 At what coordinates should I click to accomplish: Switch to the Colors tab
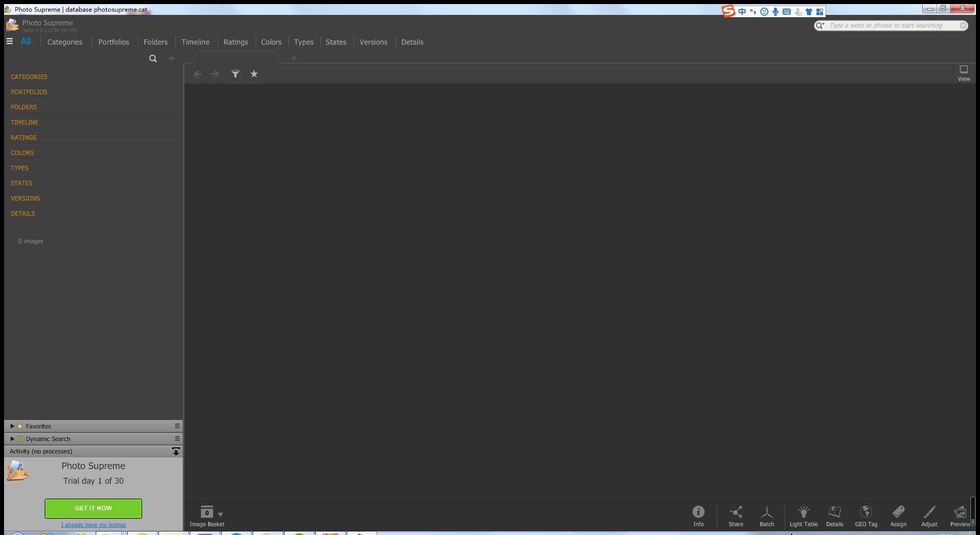click(x=271, y=42)
